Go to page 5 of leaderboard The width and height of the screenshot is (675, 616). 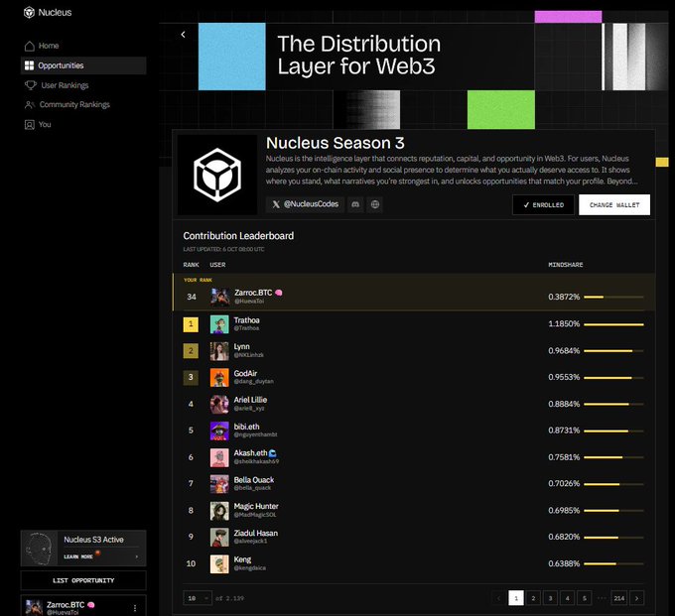click(584, 598)
